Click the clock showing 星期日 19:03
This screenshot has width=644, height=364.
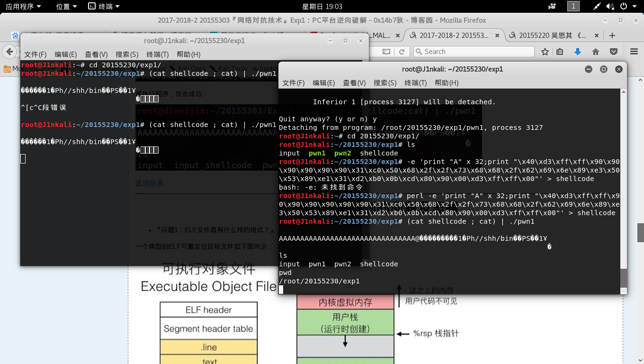(x=322, y=6)
